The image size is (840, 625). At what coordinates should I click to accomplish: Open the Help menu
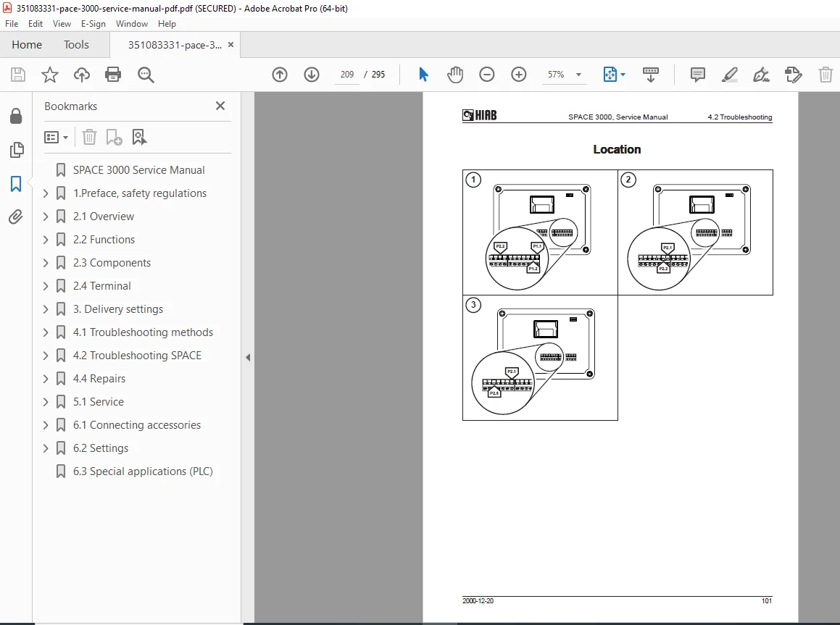click(167, 24)
